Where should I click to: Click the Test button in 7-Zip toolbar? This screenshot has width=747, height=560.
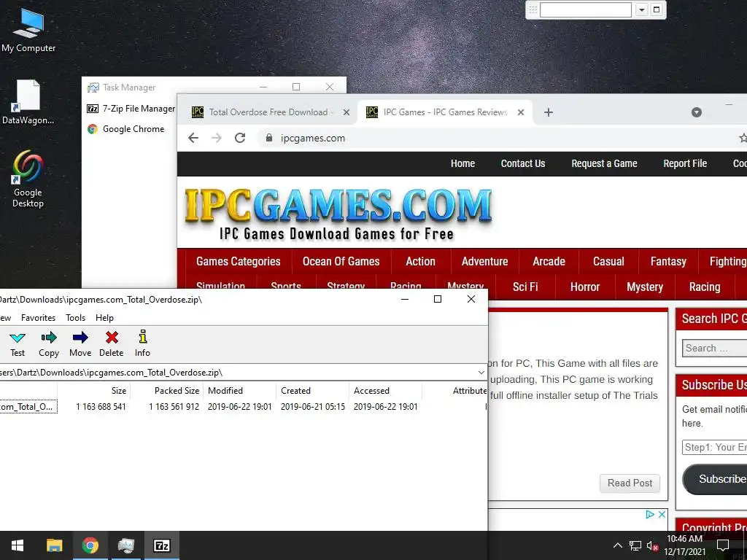(18, 344)
